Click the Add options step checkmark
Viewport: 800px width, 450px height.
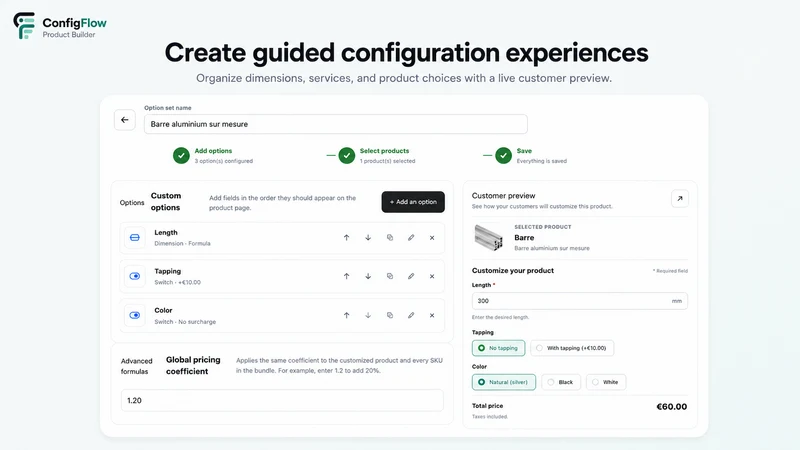181,156
